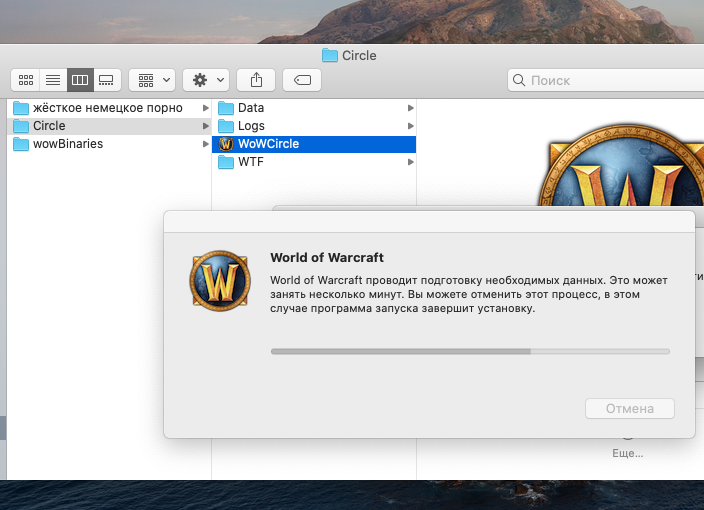Image resolution: width=704 pixels, height=510 pixels.
Task: Select the WoWCircle application item
Action: pos(268,144)
